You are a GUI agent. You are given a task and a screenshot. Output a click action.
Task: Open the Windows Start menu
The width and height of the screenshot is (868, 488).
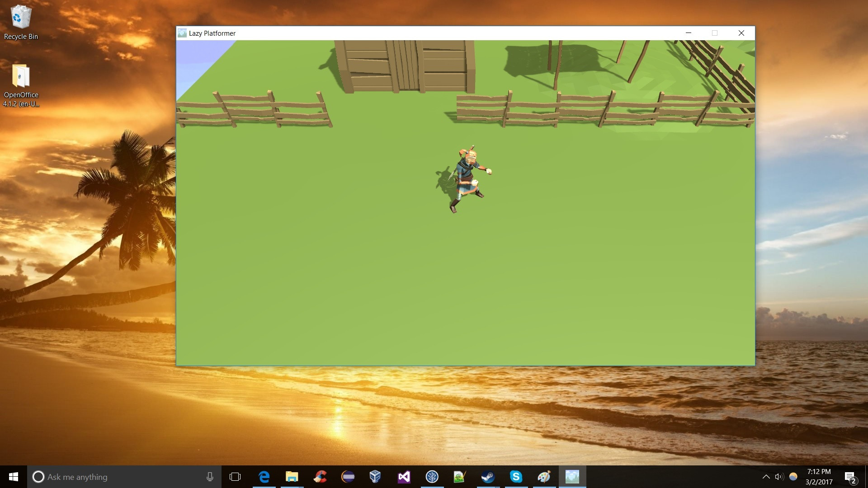pos(14,477)
